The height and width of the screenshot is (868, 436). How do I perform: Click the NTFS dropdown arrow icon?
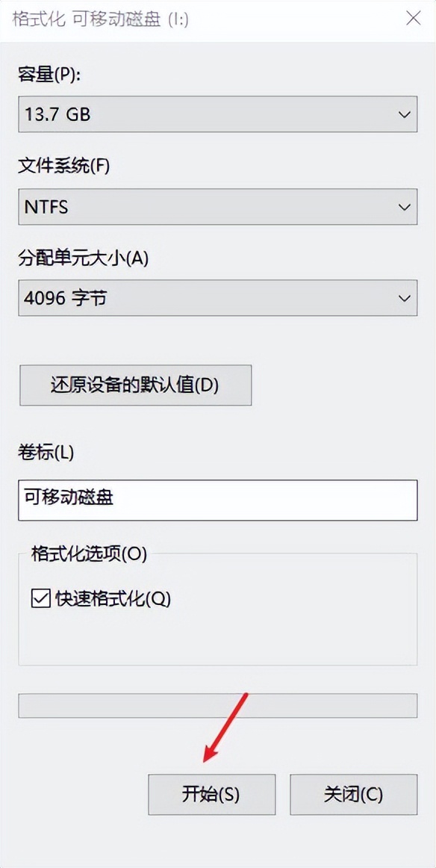pyautogui.click(x=404, y=206)
